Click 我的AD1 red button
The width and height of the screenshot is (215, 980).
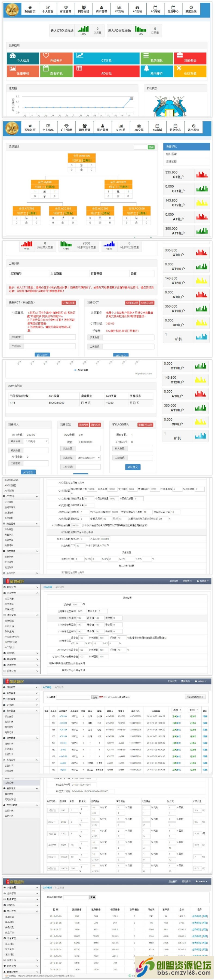click(x=83, y=425)
